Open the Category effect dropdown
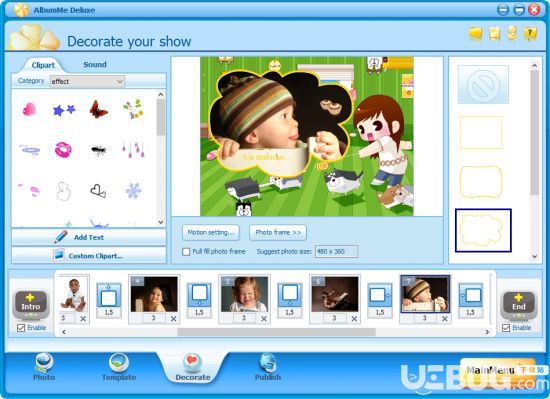Screen dimensions: 550x399 coord(87,81)
